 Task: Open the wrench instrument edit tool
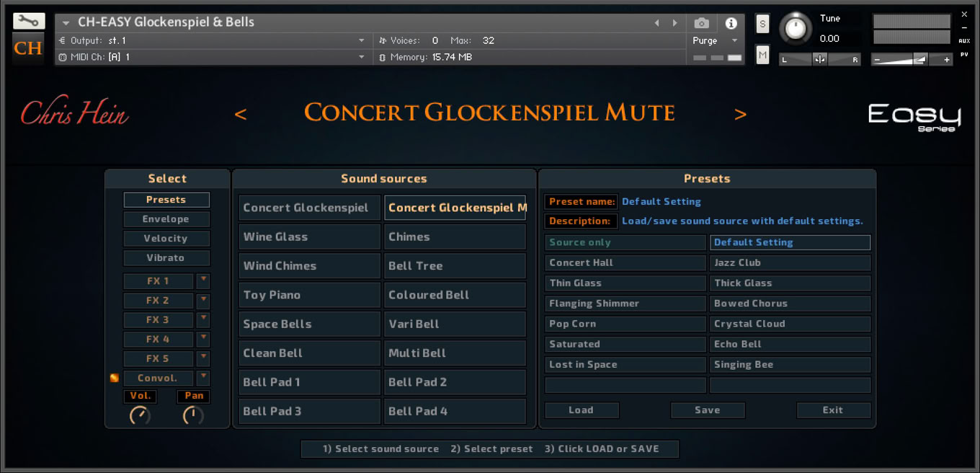coord(28,21)
